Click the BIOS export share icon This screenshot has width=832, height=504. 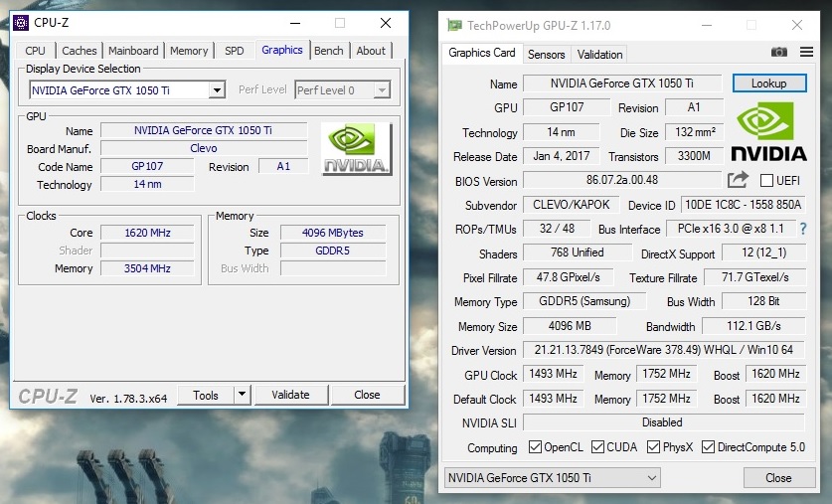point(738,179)
